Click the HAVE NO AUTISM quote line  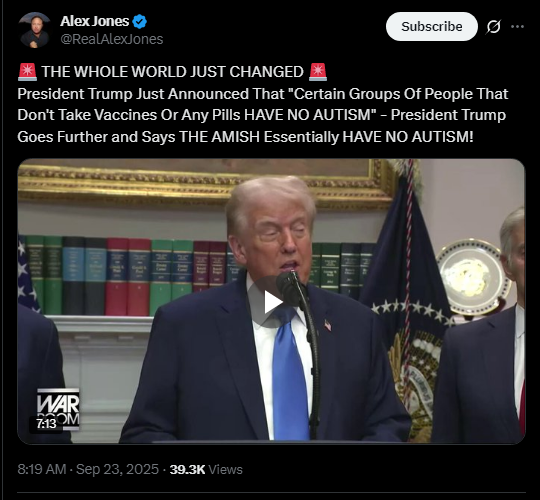(262, 115)
